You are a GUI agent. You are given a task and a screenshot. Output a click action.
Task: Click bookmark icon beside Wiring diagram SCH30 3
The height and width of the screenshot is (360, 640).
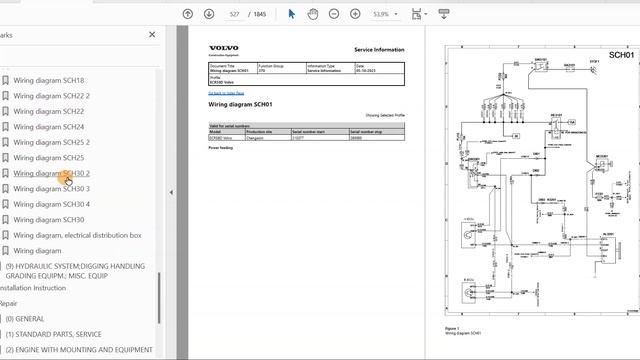coord(6,189)
